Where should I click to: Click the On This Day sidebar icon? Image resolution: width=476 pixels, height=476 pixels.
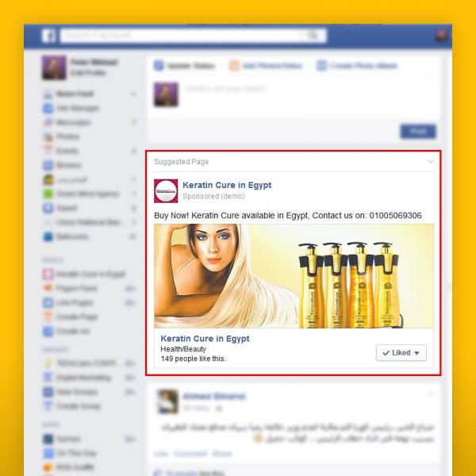coord(48,453)
